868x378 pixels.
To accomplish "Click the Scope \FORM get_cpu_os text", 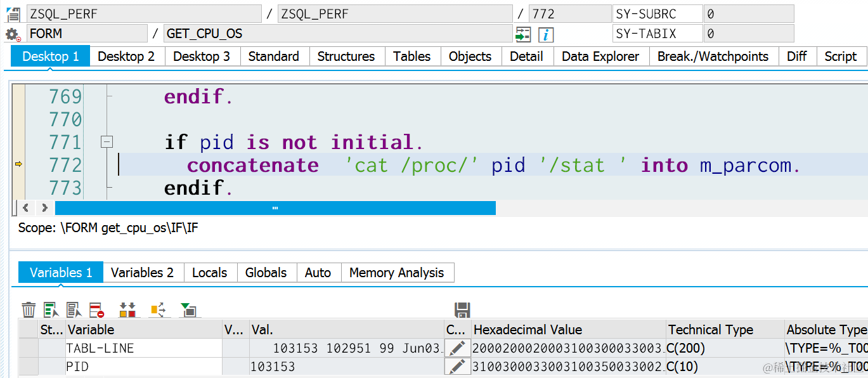I will click(108, 228).
